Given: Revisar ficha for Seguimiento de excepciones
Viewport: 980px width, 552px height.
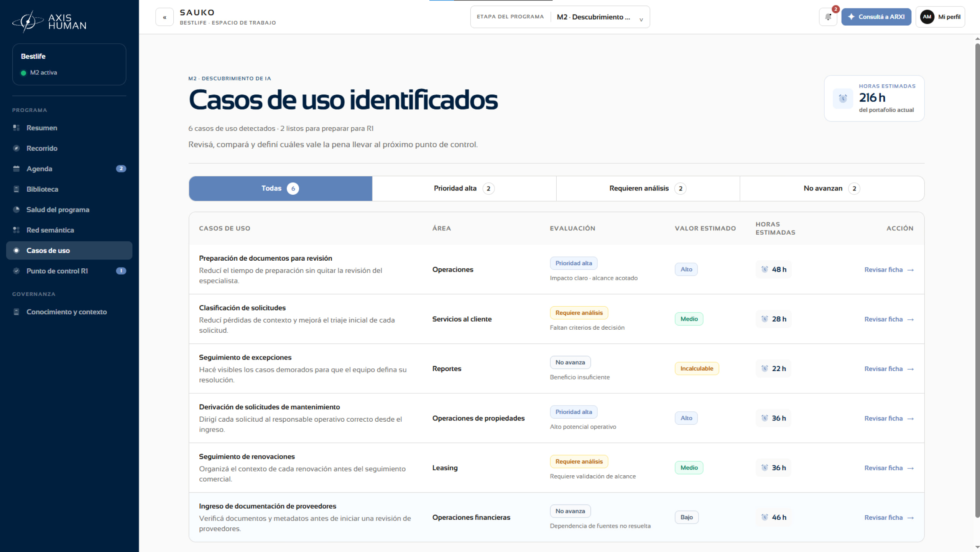Looking at the screenshot, I should coord(889,369).
